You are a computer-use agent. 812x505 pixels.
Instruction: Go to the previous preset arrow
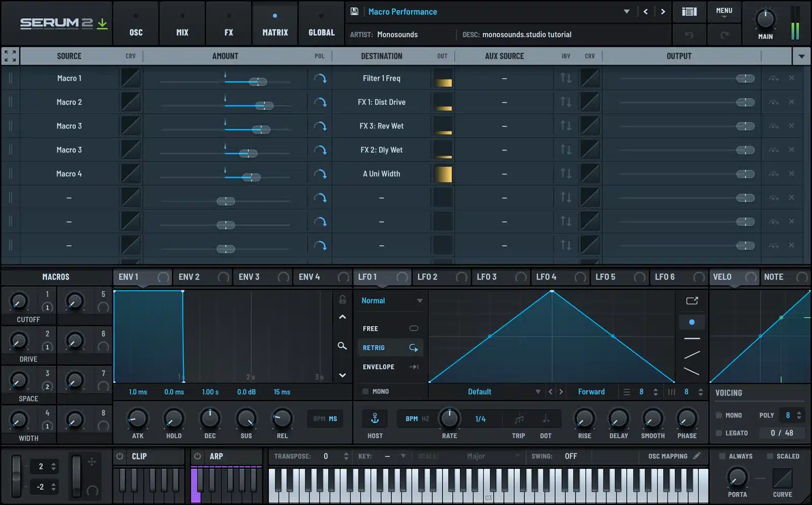pos(646,11)
